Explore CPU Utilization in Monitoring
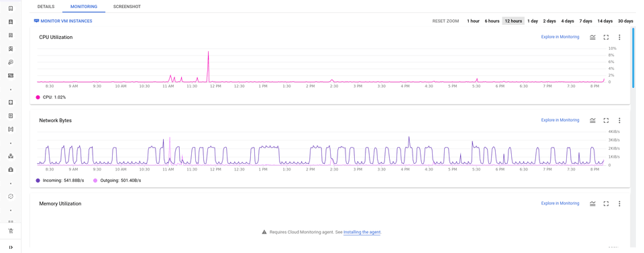 (x=560, y=37)
